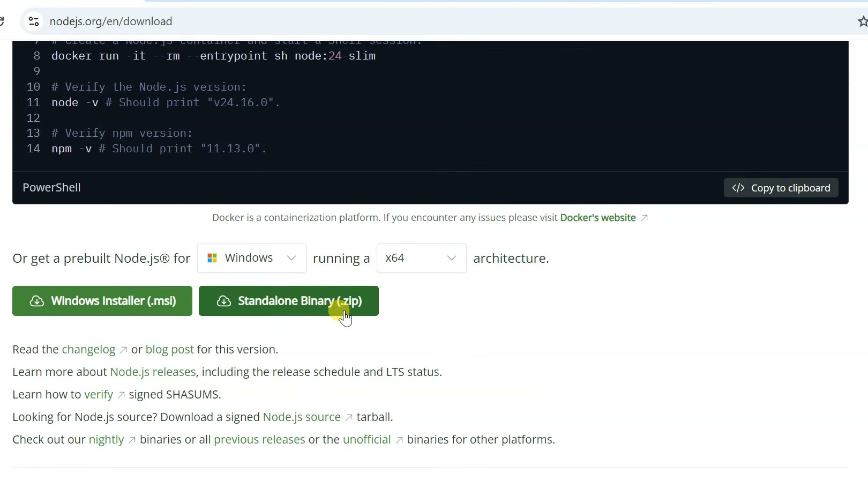The width and height of the screenshot is (868, 480).
Task: Click external arrow icon next to changelog
Action: [123, 350]
